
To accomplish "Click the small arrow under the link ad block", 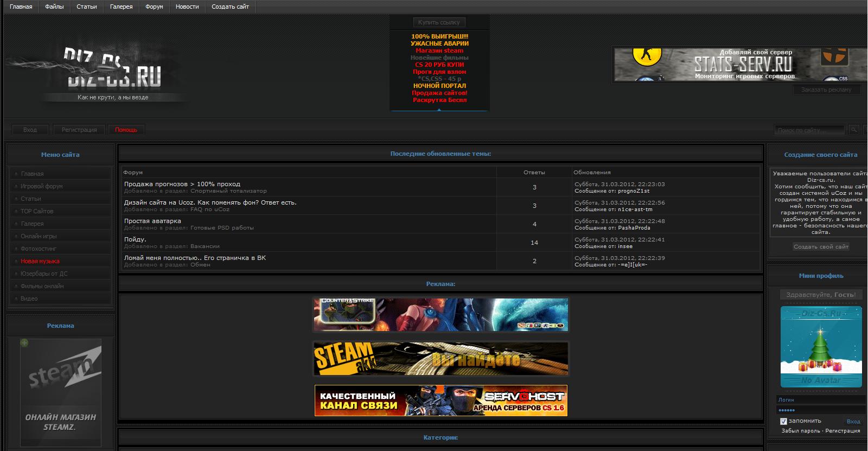I will 439,110.
